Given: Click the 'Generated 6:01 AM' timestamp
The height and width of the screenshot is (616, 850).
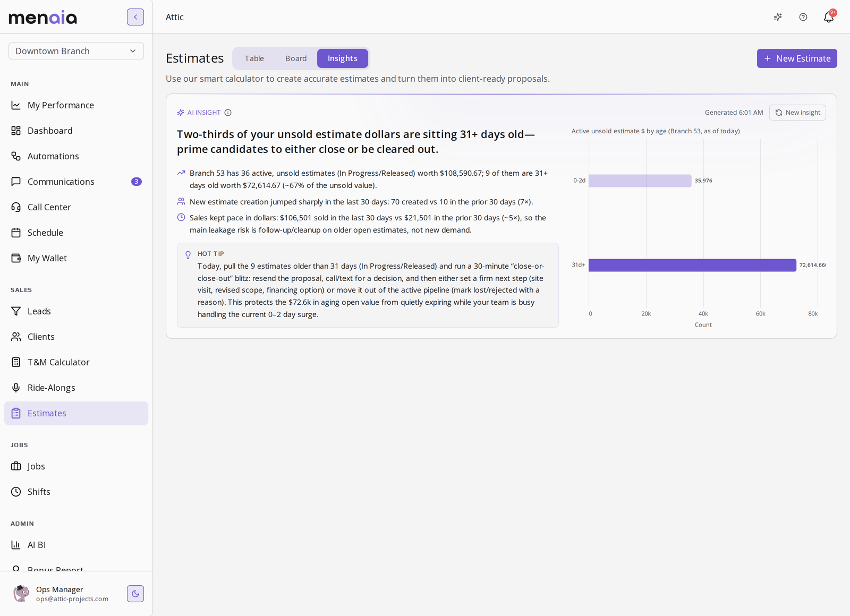Looking at the screenshot, I should [x=734, y=113].
